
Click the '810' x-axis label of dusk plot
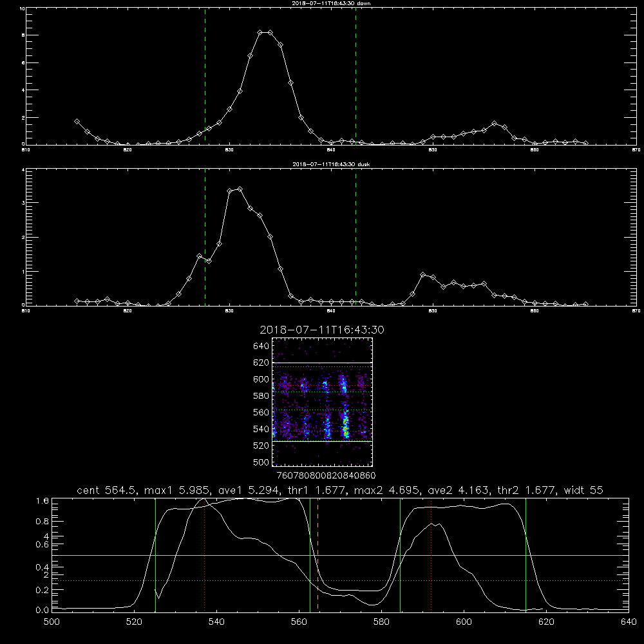pos(26,311)
